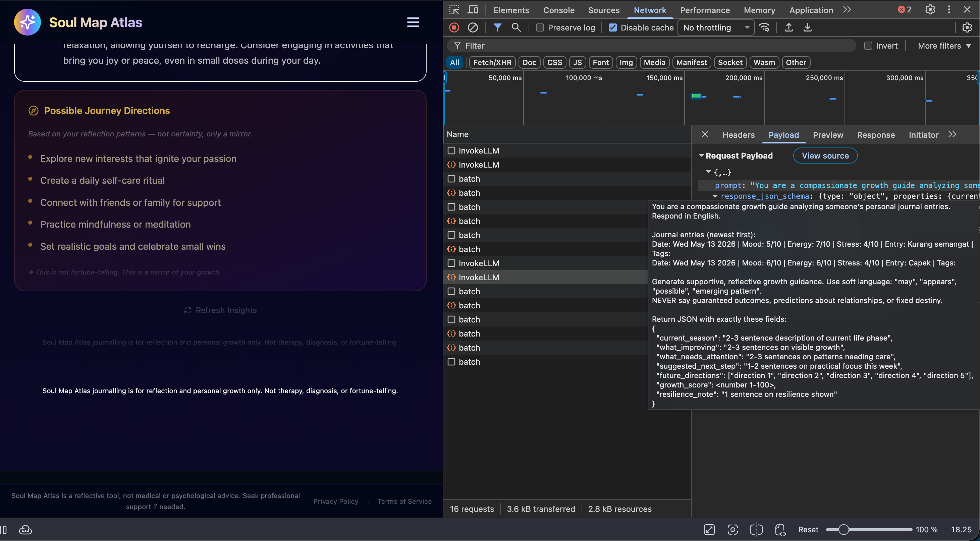Open the Preview tab of the request
Viewport: 980px width, 541px height.
coord(828,135)
